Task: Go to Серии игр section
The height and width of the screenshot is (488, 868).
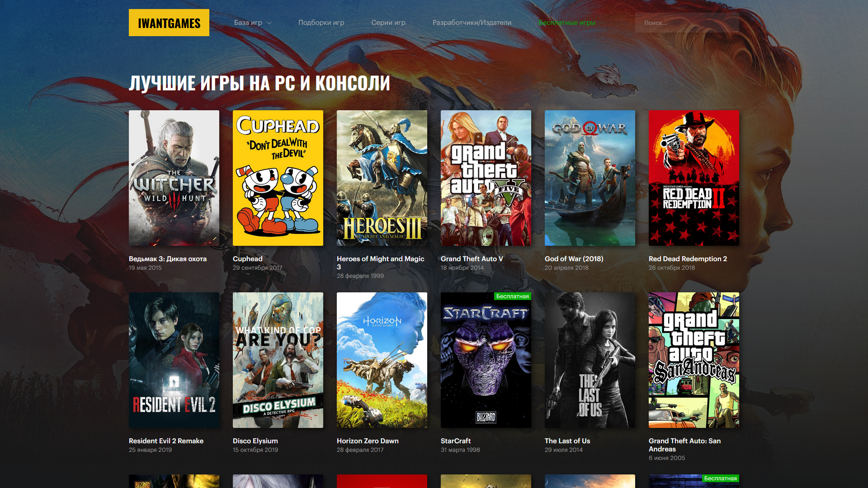Action: click(x=388, y=23)
